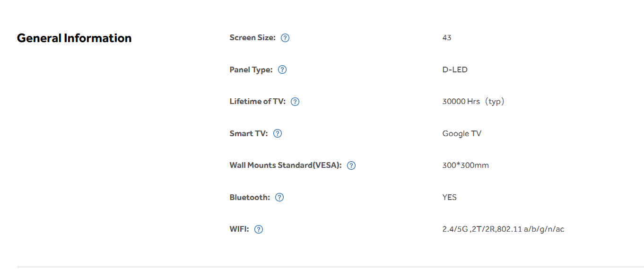
Task: Click help icon beside Wall Mounts Standard(VESA)
Action: (351, 165)
